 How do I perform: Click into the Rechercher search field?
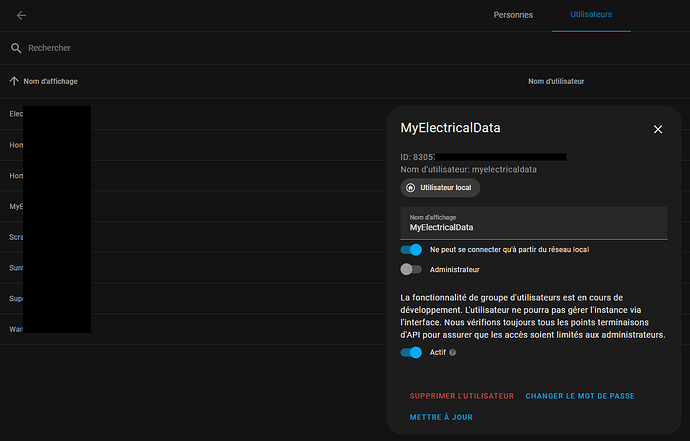200,48
